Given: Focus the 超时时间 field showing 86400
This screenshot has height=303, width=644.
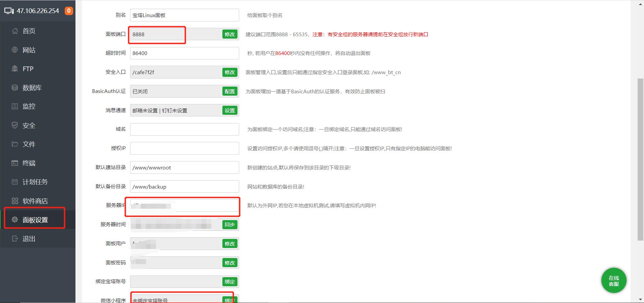Looking at the screenshot, I should (x=184, y=53).
